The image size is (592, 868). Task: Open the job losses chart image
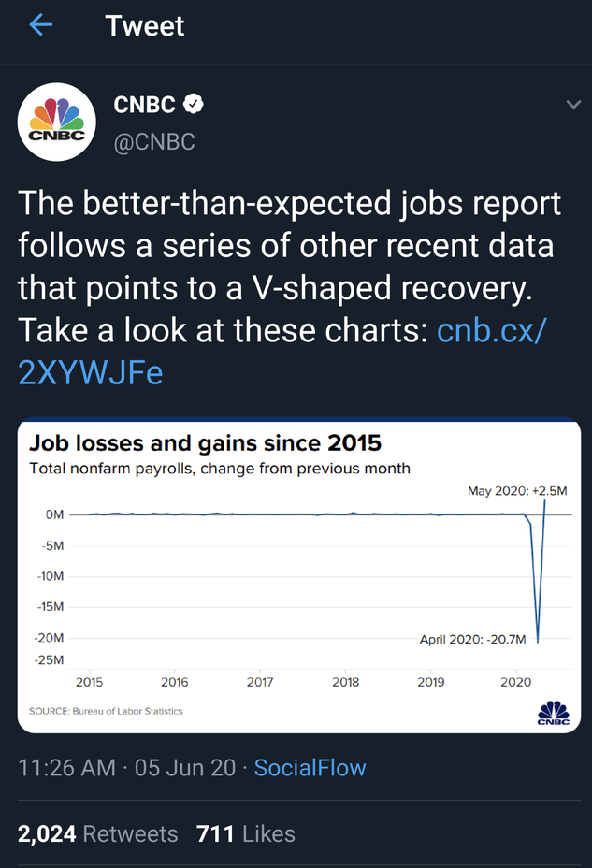coord(299,575)
